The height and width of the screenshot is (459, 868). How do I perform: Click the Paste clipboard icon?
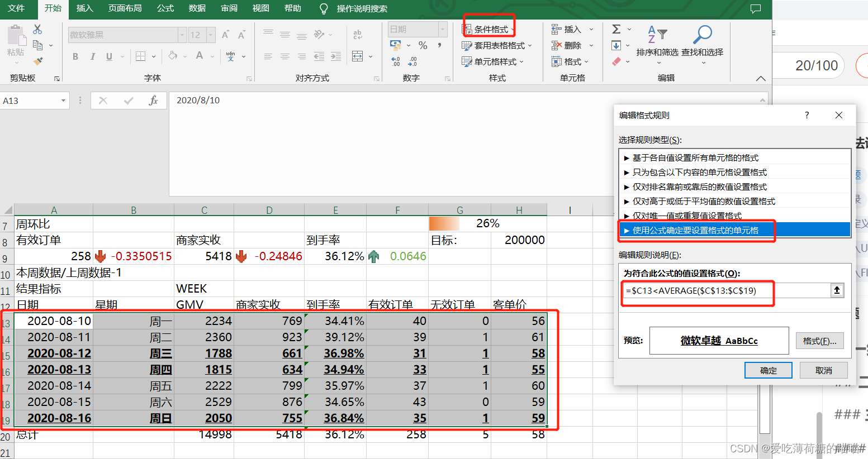click(16, 35)
